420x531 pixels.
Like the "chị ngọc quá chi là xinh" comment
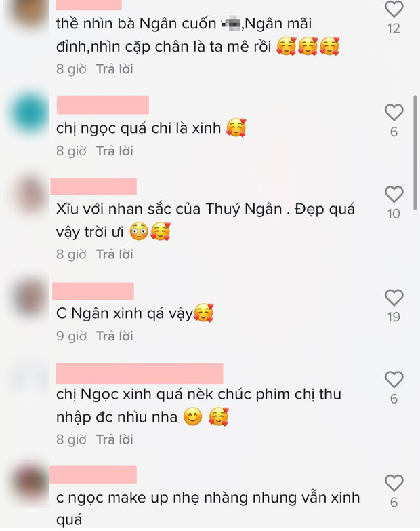click(394, 112)
